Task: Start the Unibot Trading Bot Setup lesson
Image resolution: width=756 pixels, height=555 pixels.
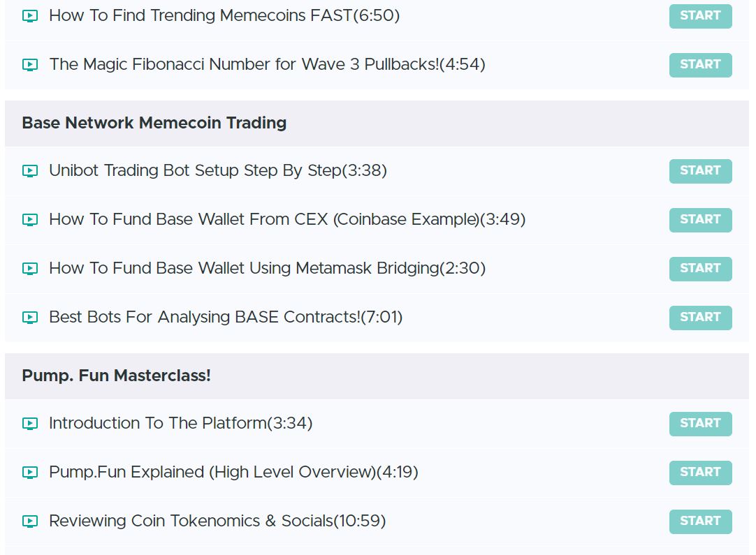Action: pos(700,170)
